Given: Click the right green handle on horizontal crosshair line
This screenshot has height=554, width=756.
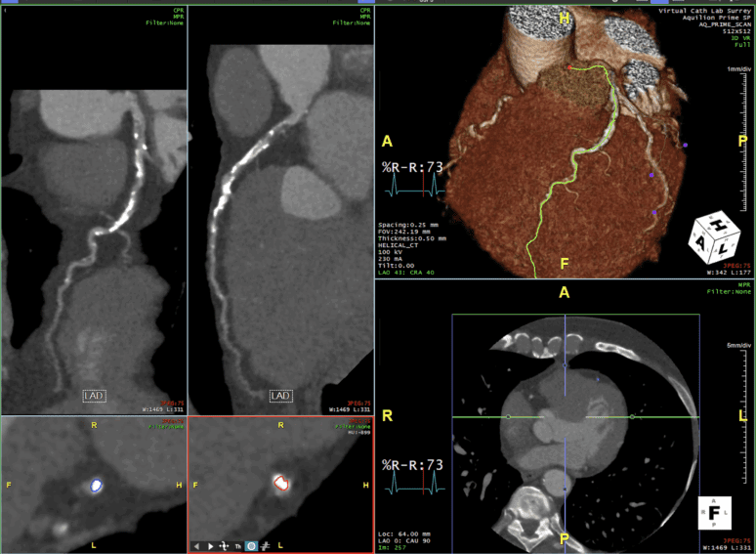Looking at the screenshot, I should [632, 417].
